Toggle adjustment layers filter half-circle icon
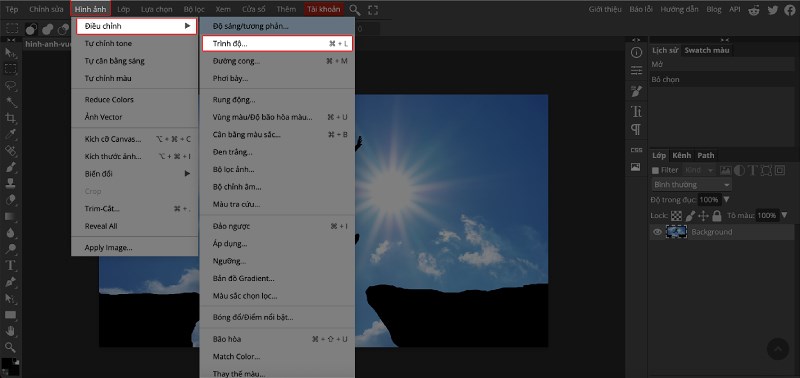The height and width of the screenshot is (378, 800). click(x=739, y=170)
